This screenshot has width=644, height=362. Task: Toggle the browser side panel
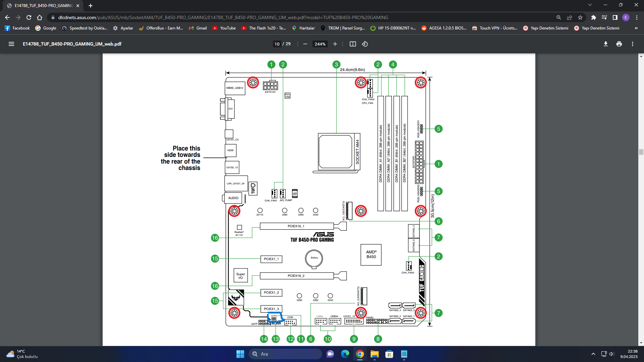(x=615, y=17)
